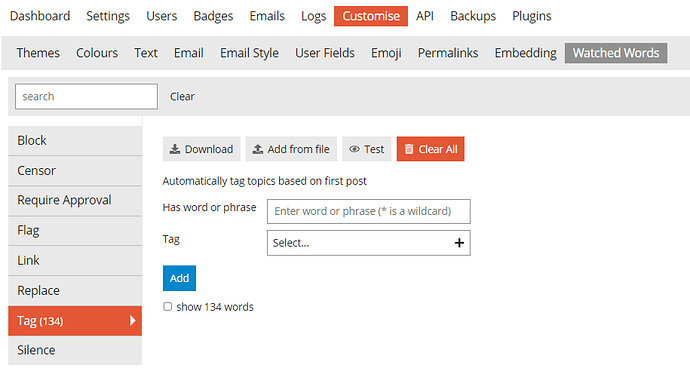
Task: Click the plus icon in Tag selector
Action: click(x=459, y=243)
